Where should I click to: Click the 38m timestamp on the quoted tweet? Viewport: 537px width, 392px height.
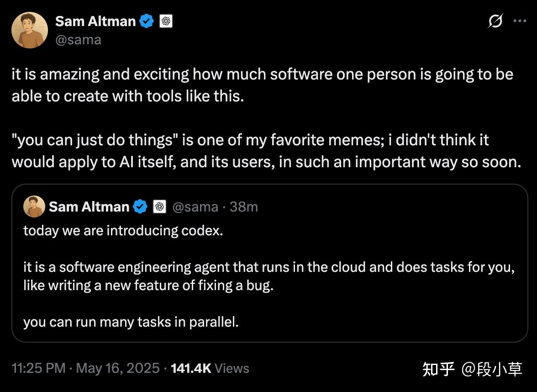point(244,207)
